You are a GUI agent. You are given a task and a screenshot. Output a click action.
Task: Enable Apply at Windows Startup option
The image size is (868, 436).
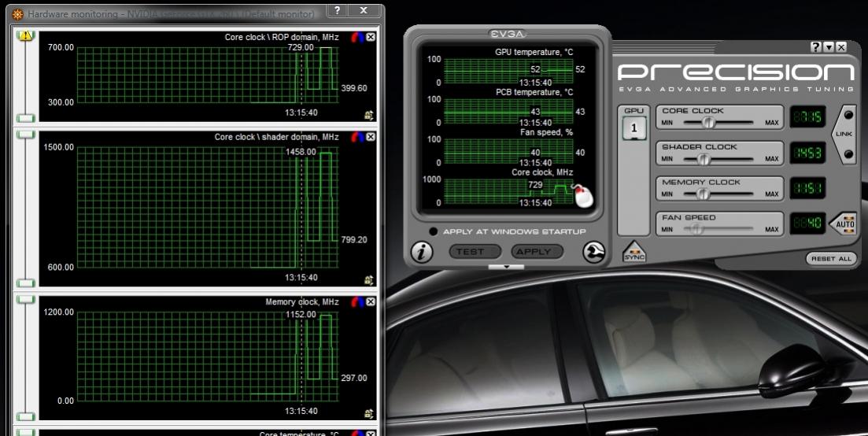tap(434, 231)
